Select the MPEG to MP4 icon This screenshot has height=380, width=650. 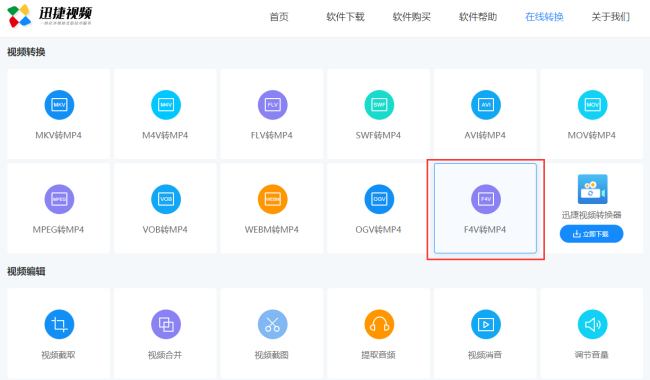click(59, 199)
